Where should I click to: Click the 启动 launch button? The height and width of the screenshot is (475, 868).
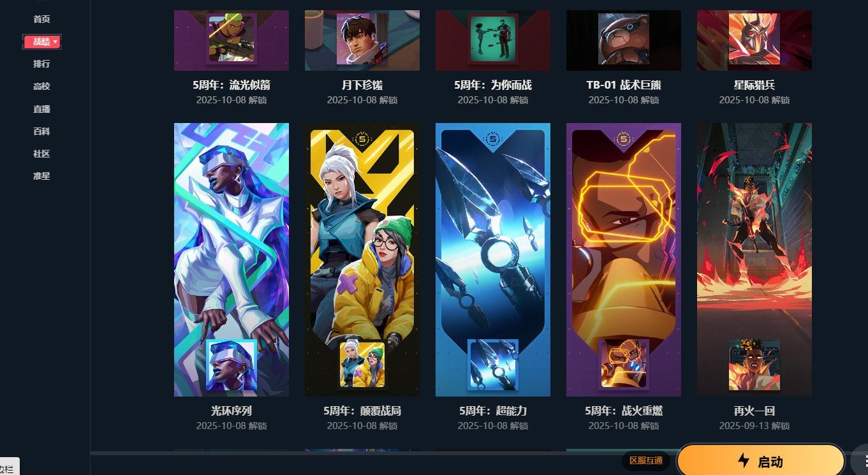coord(760,460)
